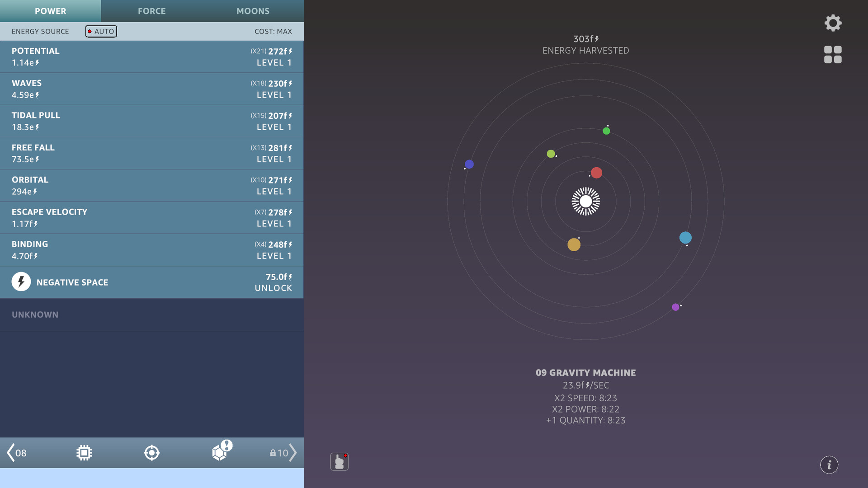
Task: Tap the central sun to harvest energy
Action: (585, 201)
